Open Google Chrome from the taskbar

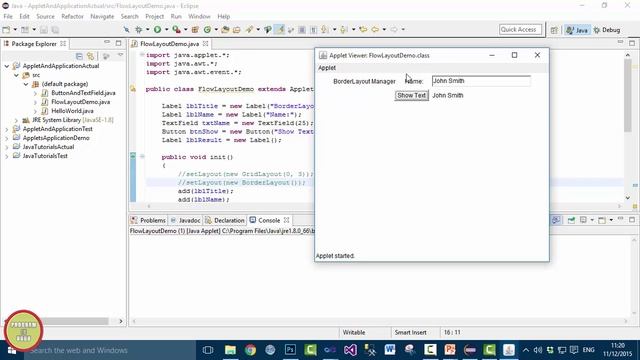click(x=250, y=350)
